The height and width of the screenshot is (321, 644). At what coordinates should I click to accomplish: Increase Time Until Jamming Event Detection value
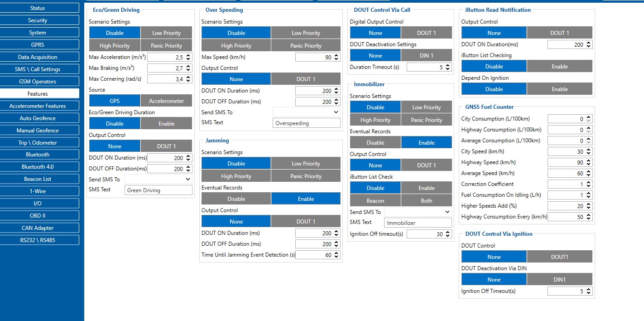(336, 253)
